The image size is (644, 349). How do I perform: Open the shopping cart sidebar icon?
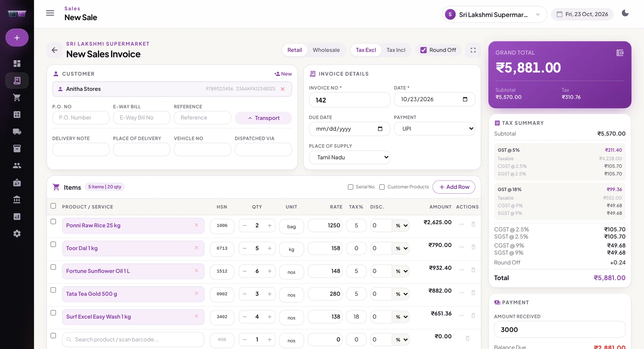(17, 97)
